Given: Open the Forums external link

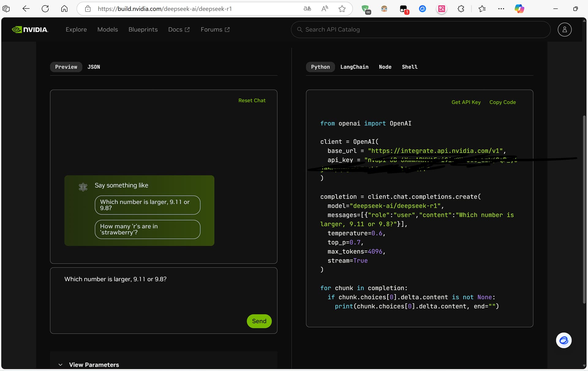Looking at the screenshot, I should [215, 29].
